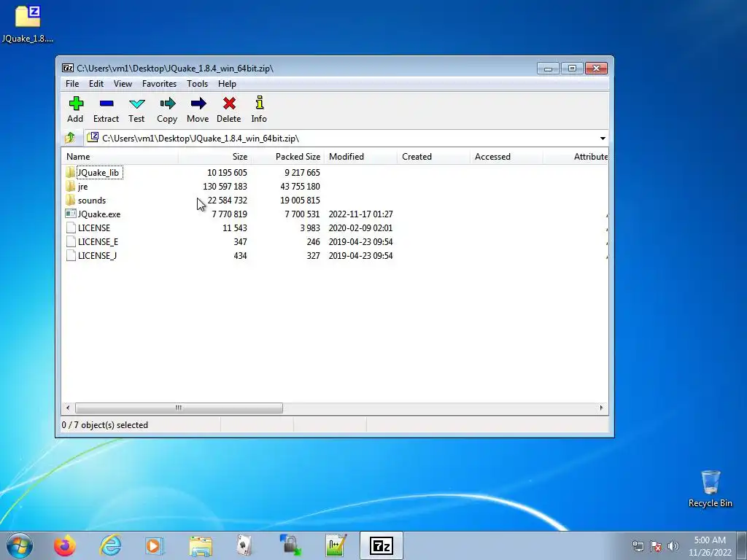Image resolution: width=747 pixels, height=560 pixels.
Task: Open the File menu
Action: 72,84
